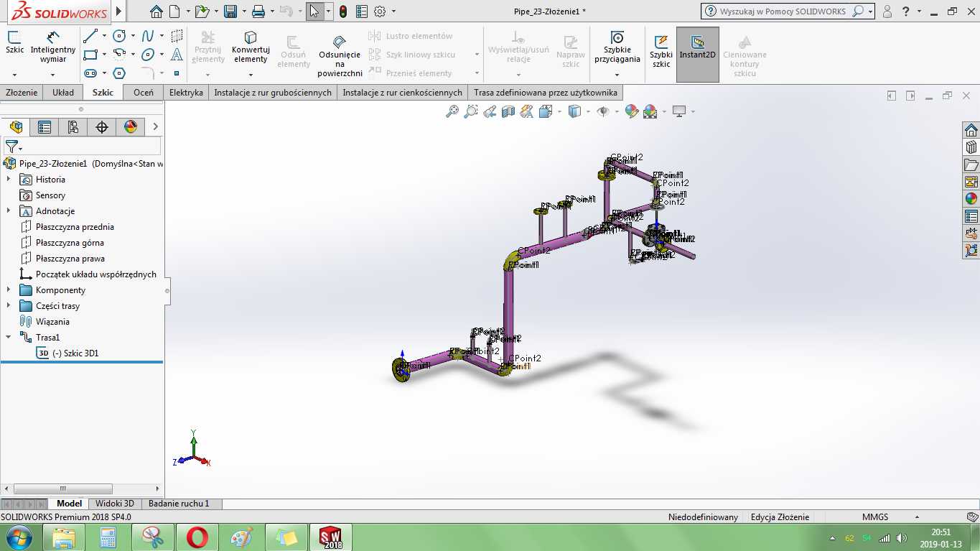980x551 pixels.
Task: Switch to FeatureManager design tree tab
Action: click(16, 127)
